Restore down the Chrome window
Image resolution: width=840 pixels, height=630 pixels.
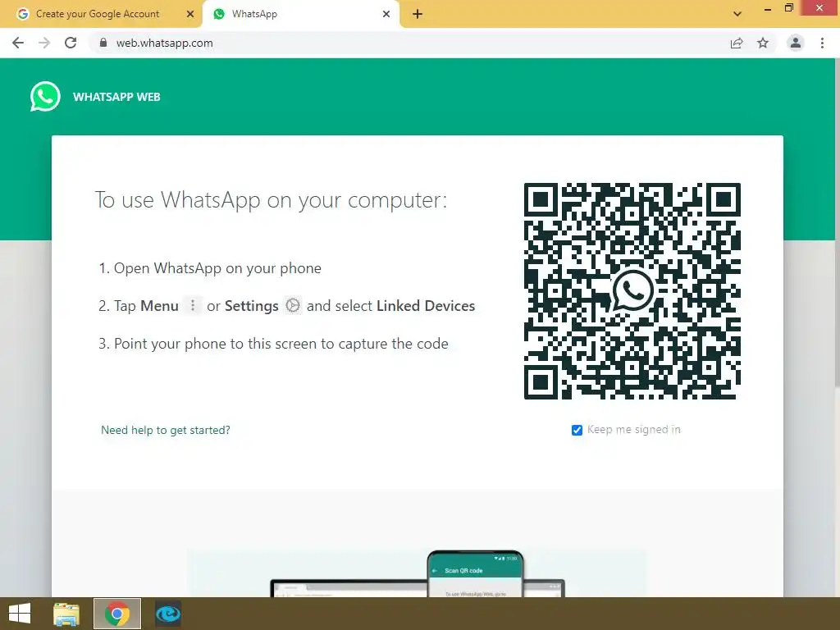[x=789, y=8]
